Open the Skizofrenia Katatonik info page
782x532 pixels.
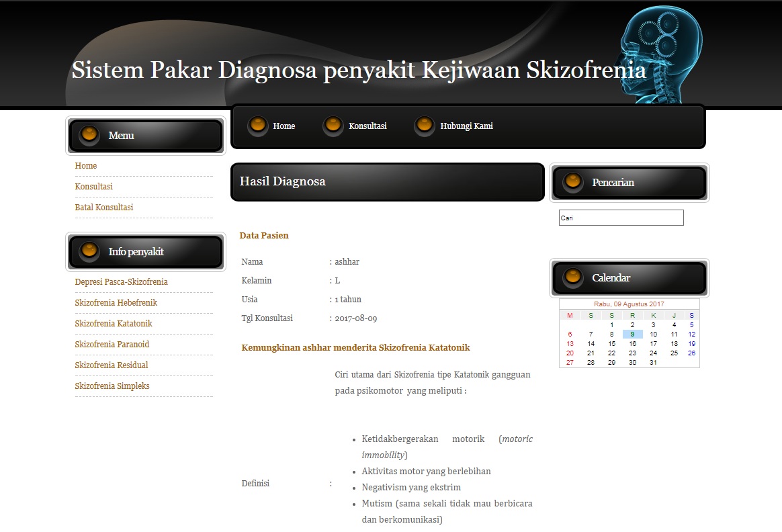tap(112, 323)
